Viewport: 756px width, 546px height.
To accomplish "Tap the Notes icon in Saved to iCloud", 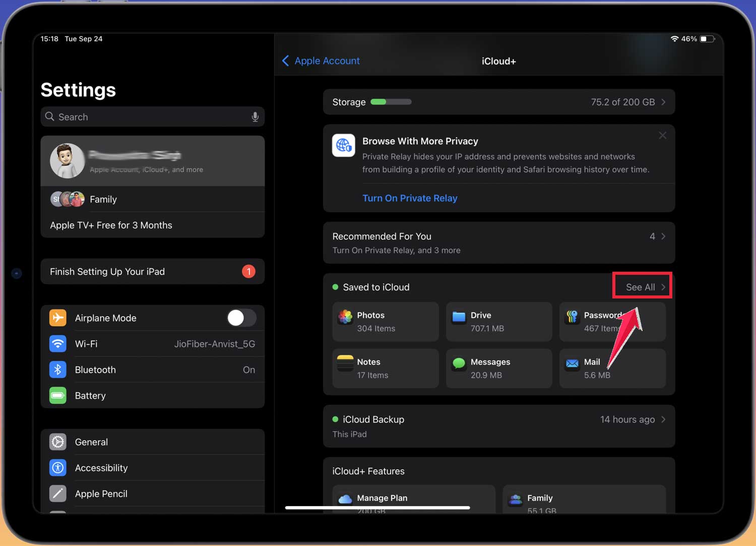I will point(345,363).
